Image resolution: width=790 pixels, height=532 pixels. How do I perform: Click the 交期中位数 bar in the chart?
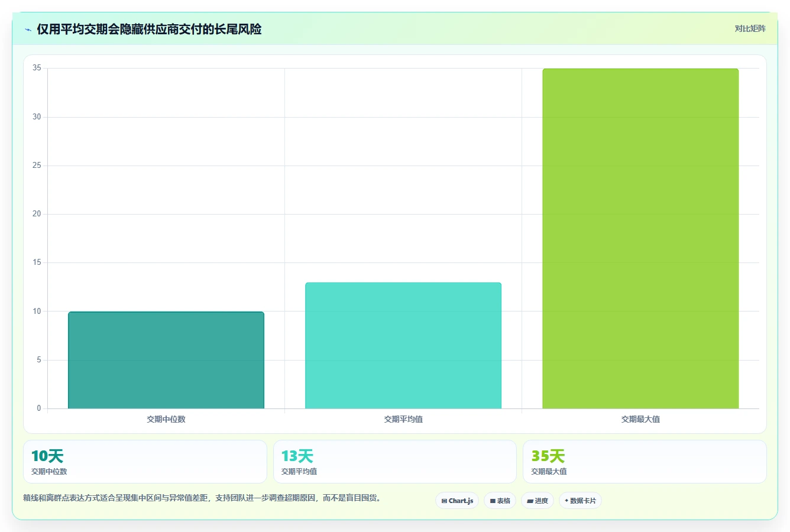click(166, 360)
